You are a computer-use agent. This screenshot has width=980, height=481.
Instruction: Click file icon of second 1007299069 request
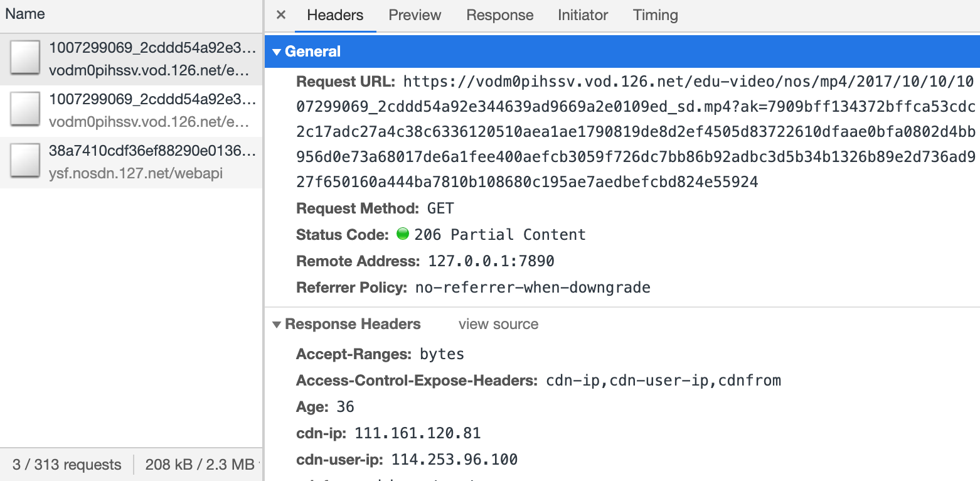click(x=26, y=111)
